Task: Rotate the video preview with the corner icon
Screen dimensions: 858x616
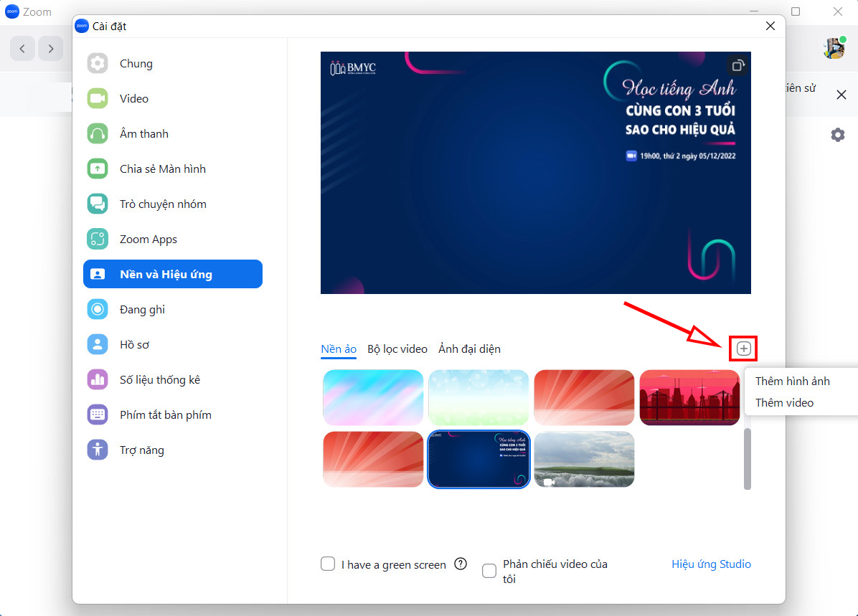Action: (737, 66)
